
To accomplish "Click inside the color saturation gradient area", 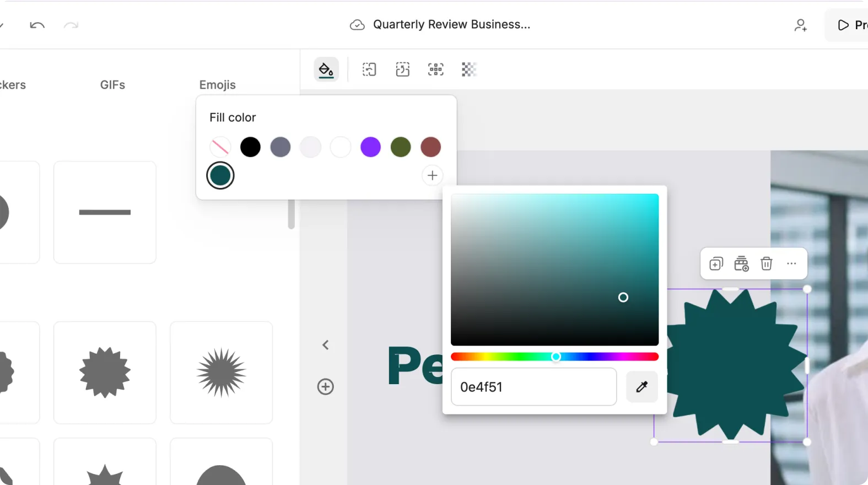I will [x=554, y=270].
